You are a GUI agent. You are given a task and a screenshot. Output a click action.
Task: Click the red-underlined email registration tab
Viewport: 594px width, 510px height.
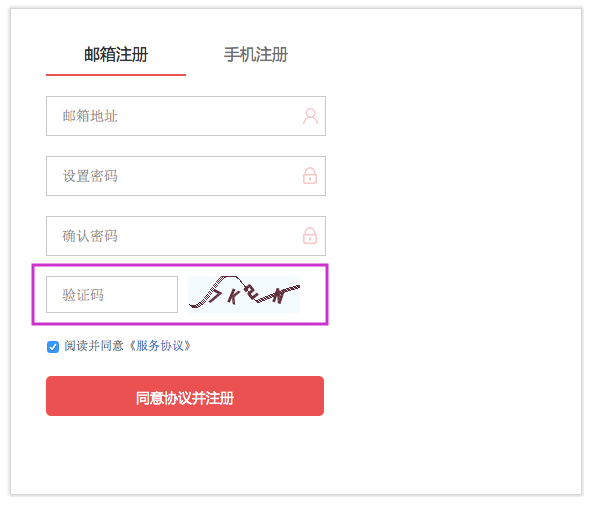(x=116, y=55)
